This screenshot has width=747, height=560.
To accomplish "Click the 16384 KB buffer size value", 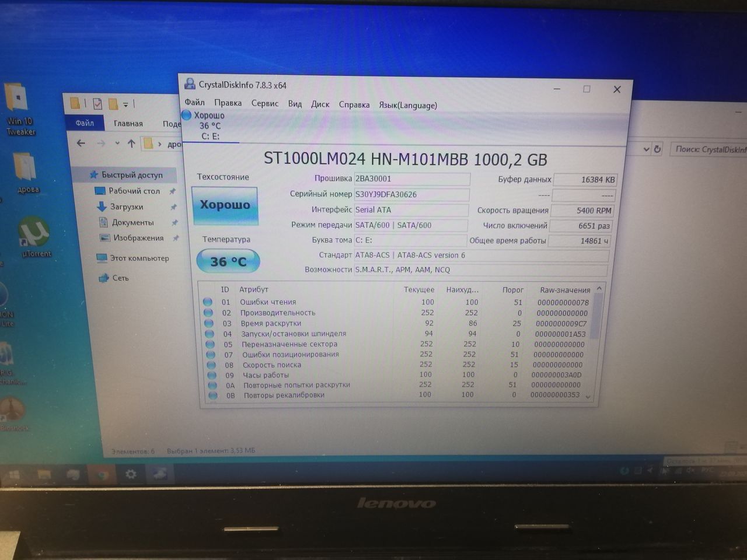I will (x=585, y=180).
